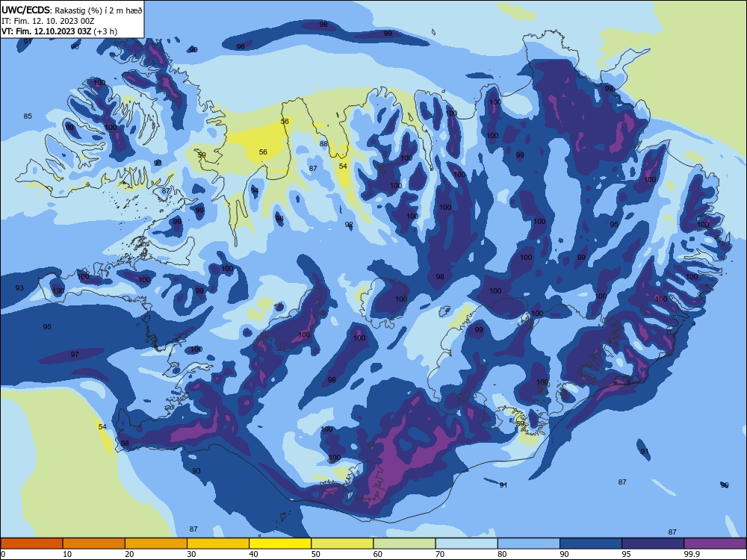Click the light blue 80–90 legend swatch

529,544
